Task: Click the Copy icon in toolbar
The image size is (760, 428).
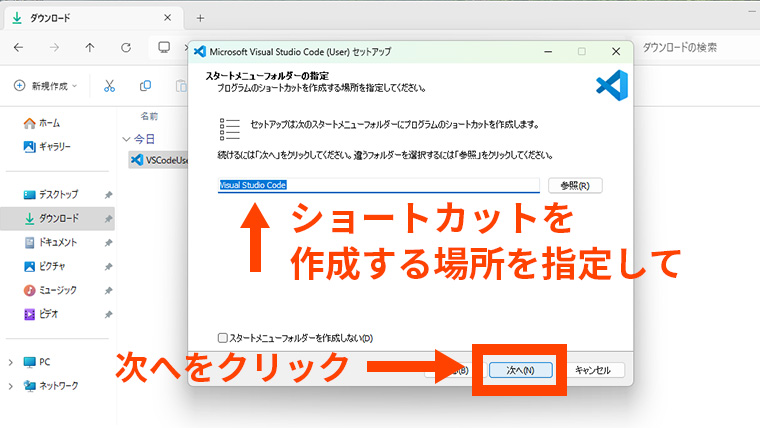Action: click(x=146, y=86)
